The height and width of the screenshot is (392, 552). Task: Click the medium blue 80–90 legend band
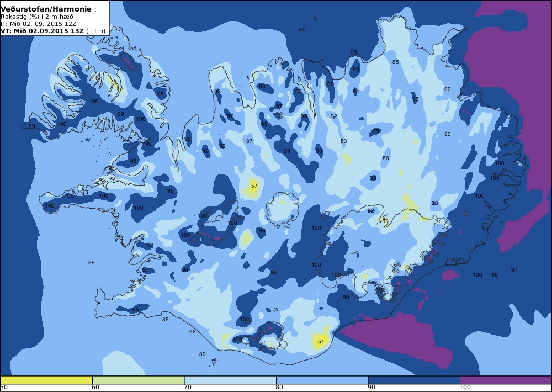pos(322,380)
